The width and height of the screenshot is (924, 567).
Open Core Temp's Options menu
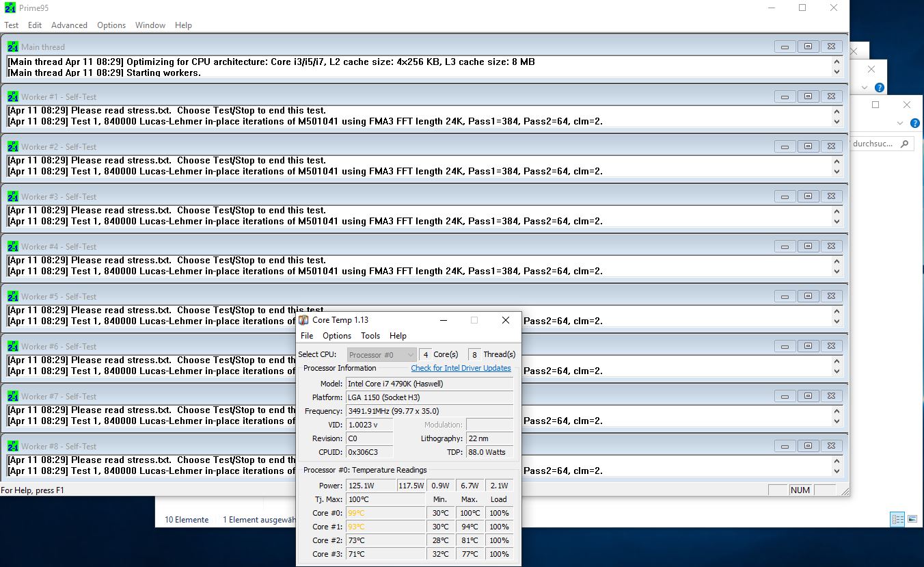[x=337, y=336]
